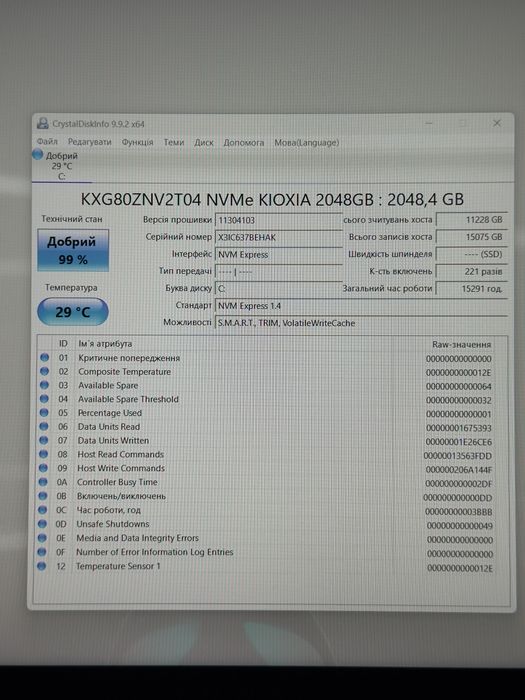
Task: Click the Ім'я атрибута column header
Action: pyautogui.click(x=105, y=344)
